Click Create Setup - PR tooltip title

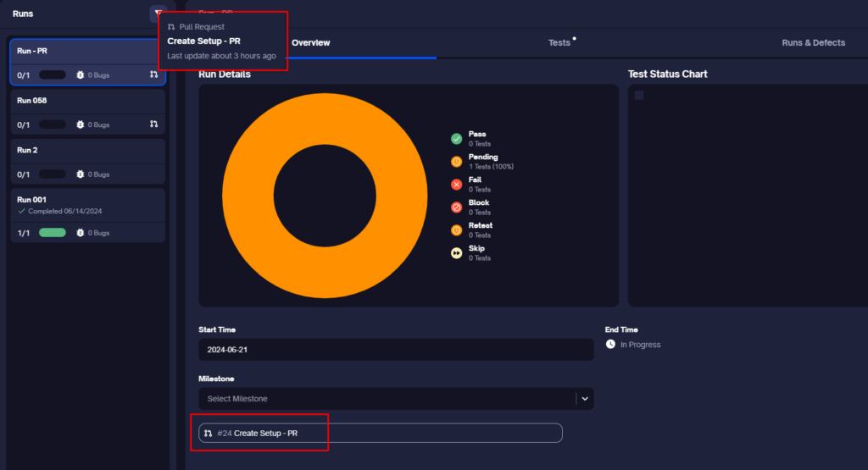tap(203, 41)
